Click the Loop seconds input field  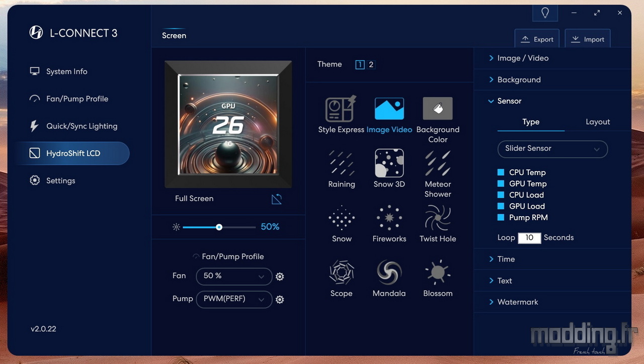[529, 238]
